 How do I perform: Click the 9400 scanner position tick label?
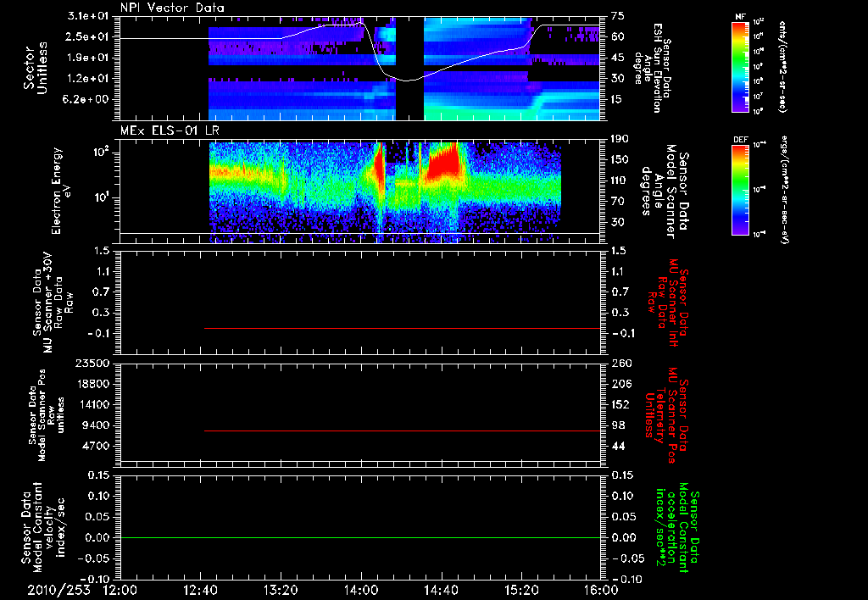click(x=95, y=425)
